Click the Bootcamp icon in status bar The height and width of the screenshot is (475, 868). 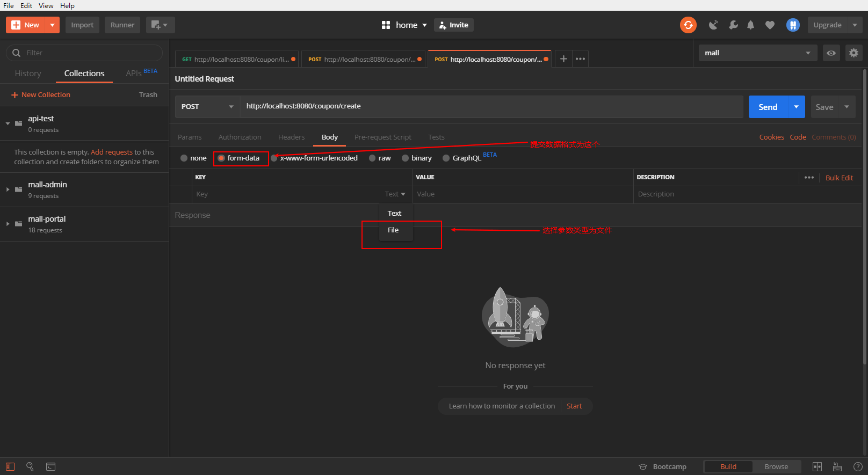click(x=643, y=466)
